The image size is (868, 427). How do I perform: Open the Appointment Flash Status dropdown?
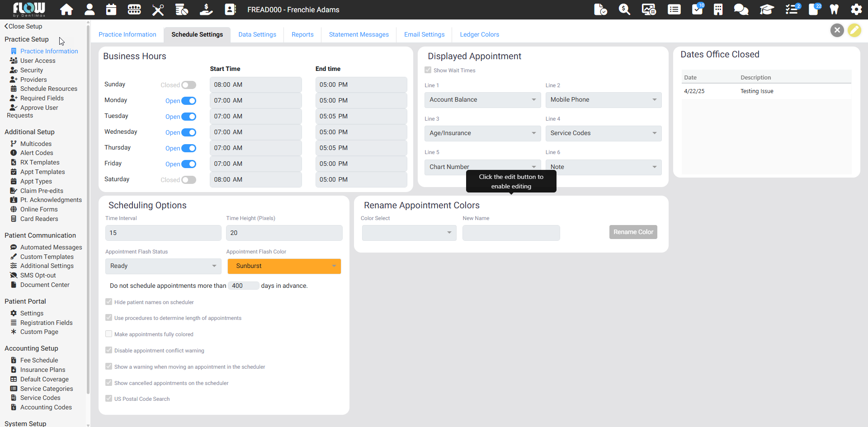(x=163, y=266)
